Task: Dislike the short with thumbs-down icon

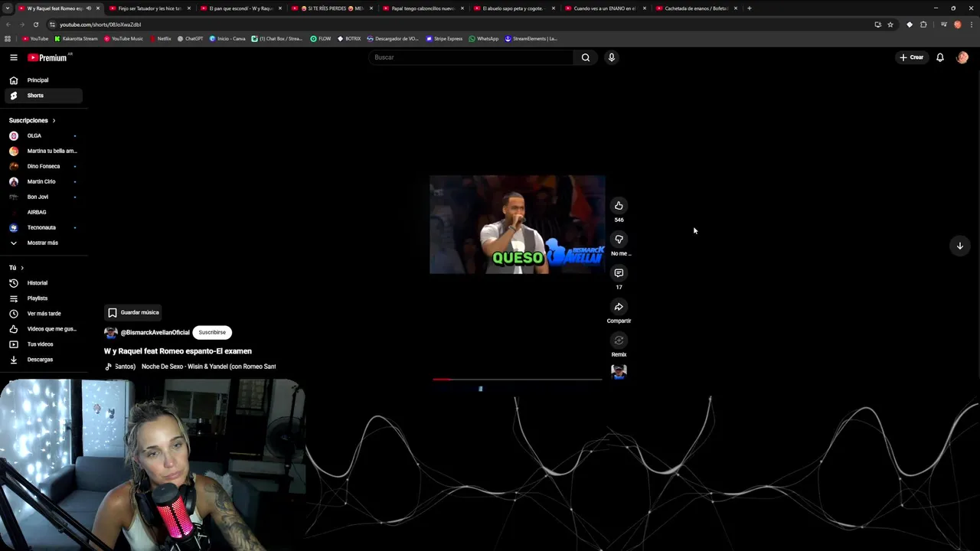Action: pyautogui.click(x=619, y=239)
